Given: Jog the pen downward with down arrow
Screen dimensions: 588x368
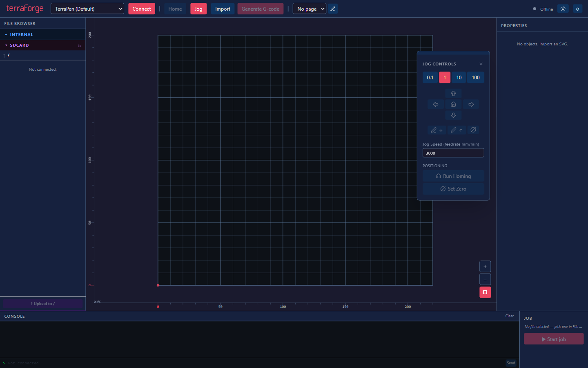Looking at the screenshot, I should pos(453,115).
